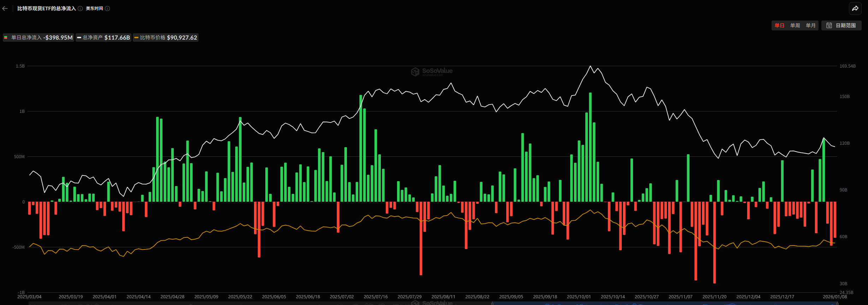The height and width of the screenshot is (305, 868).
Task: Hide the 总净资产 legend series
Action: 104,38
